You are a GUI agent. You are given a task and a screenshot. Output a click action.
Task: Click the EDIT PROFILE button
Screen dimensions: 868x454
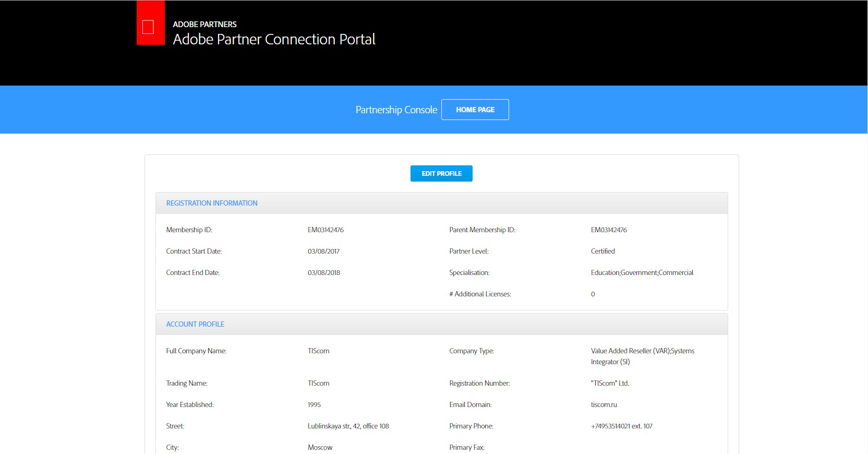[441, 174]
